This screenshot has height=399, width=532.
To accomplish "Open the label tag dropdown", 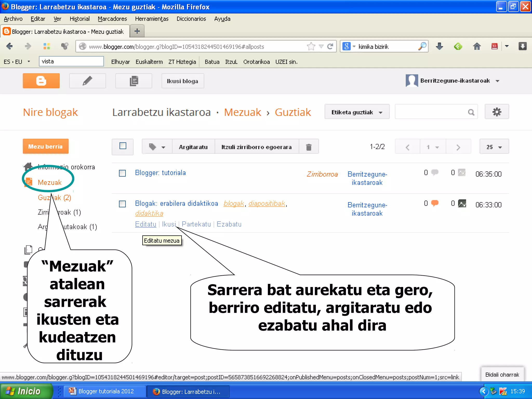I will tap(157, 147).
